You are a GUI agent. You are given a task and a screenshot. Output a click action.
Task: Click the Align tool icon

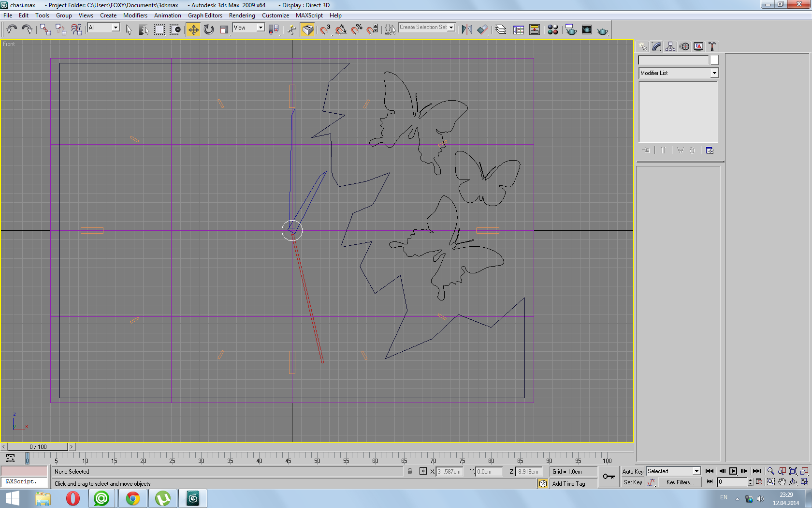(482, 30)
